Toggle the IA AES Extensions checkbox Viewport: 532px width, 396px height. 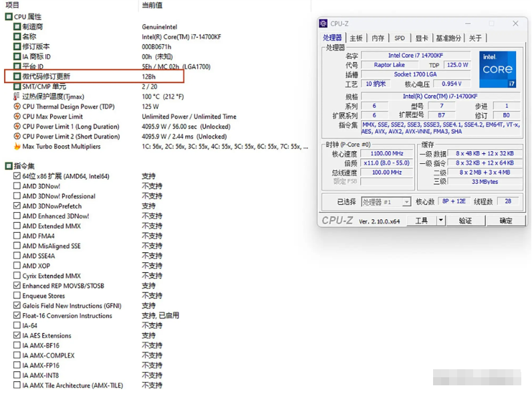click(17, 335)
